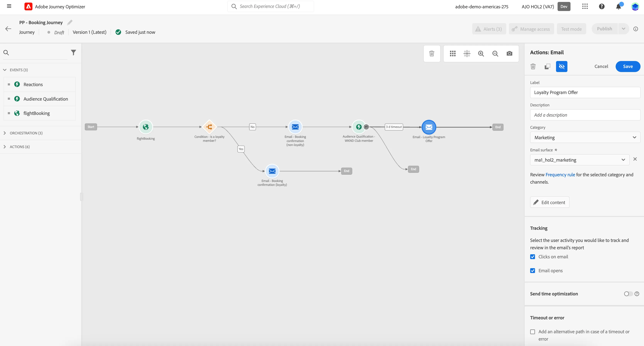Auto-arrange nodes with grid icon

point(453,53)
